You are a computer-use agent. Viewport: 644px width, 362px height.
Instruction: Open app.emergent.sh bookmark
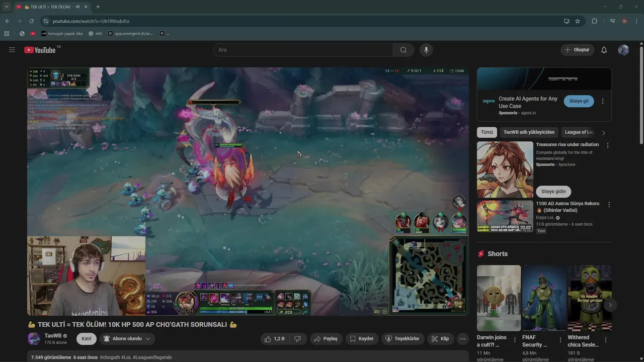click(x=130, y=34)
